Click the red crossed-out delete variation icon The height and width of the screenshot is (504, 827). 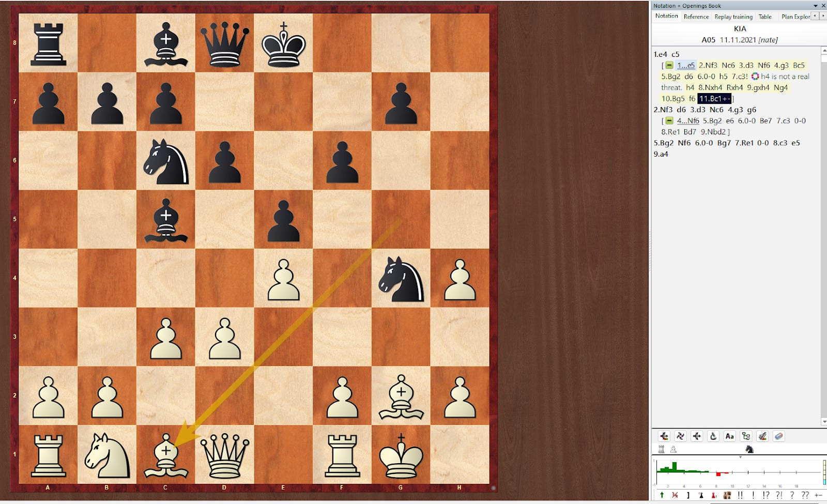[675, 495]
